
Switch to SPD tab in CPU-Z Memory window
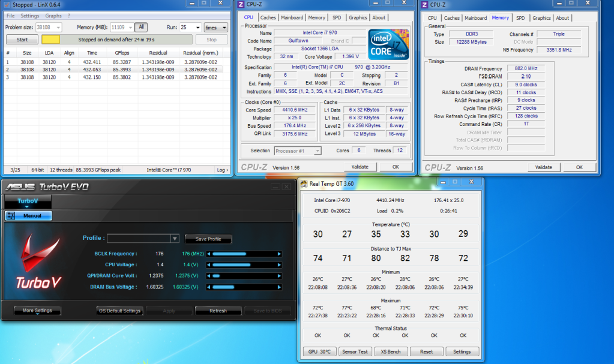pyautogui.click(x=520, y=18)
